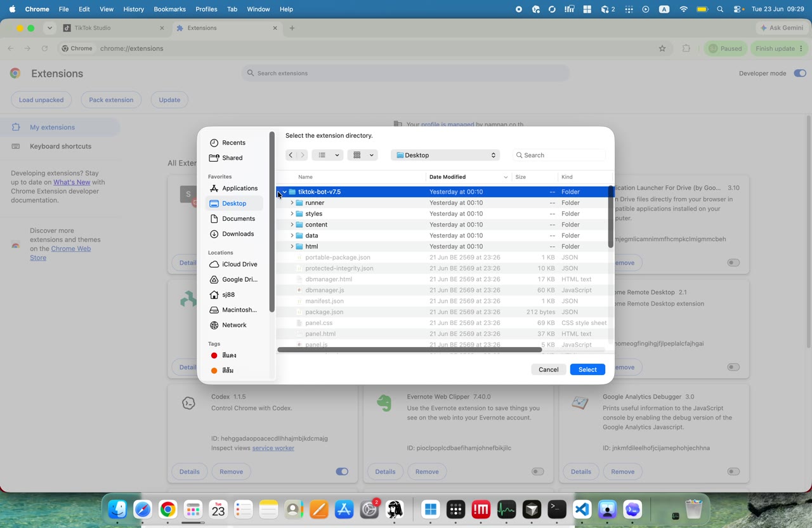Open Trash from the Dock
The width and height of the screenshot is (812, 528).
pyautogui.click(x=694, y=509)
